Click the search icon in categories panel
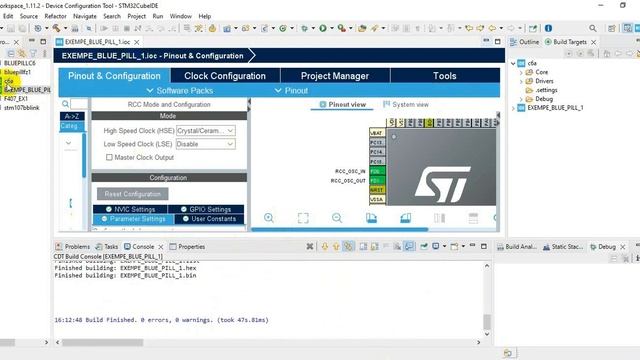The width and height of the screenshot is (640, 360). (65, 104)
